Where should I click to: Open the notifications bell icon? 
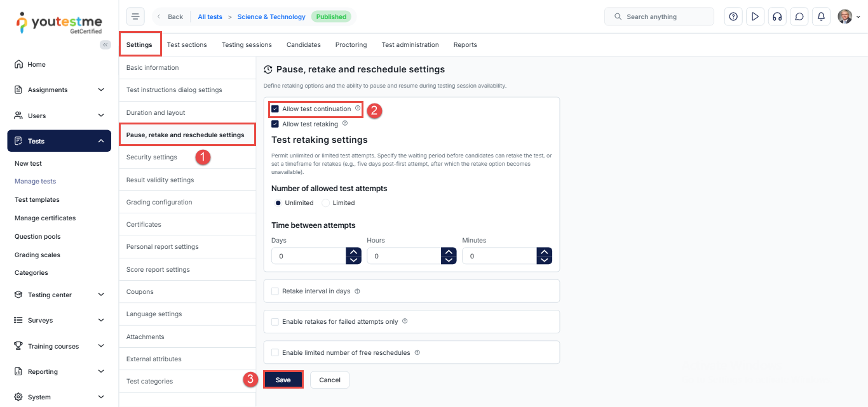pos(821,17)
